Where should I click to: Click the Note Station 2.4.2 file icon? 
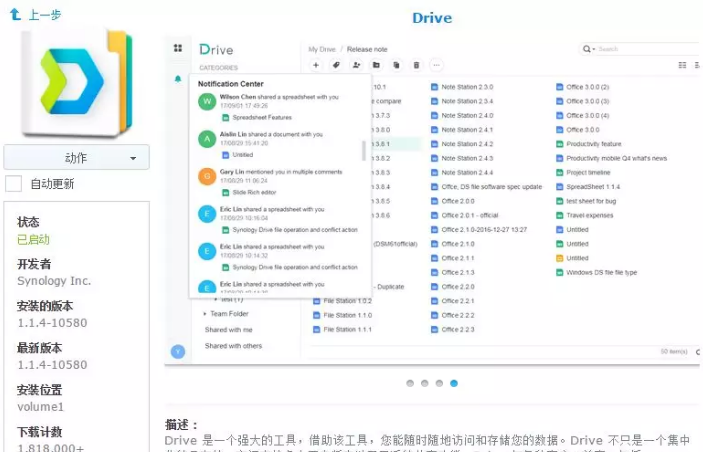click(434, 144)
